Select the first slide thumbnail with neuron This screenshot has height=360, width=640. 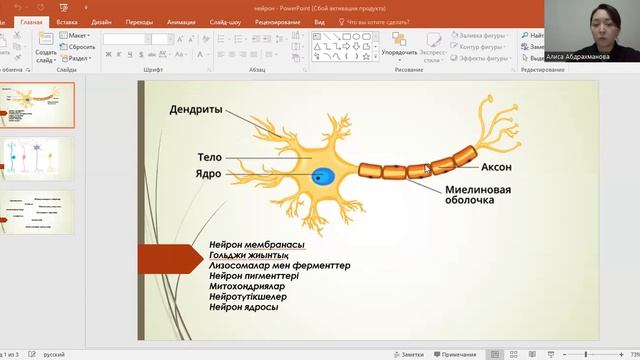37,105
